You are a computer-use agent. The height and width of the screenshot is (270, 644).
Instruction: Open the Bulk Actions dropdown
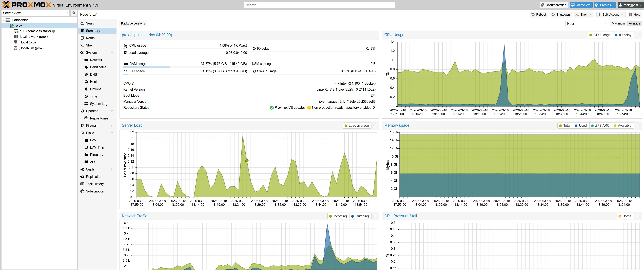pos(611,15)
